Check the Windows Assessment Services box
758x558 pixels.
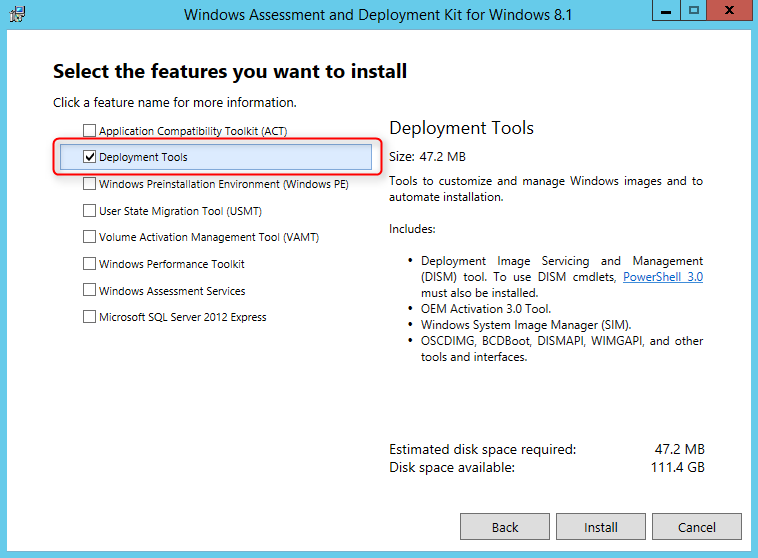(x=90, y=291)
